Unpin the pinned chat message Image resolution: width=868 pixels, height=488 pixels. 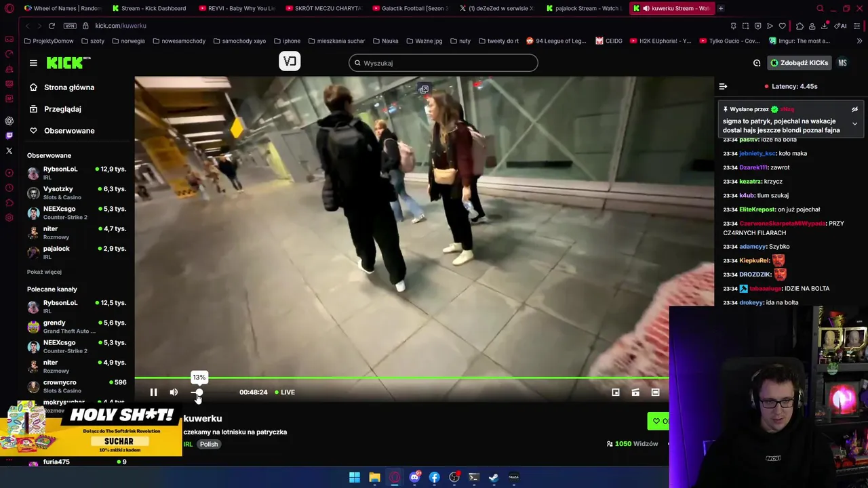(854, 109)
